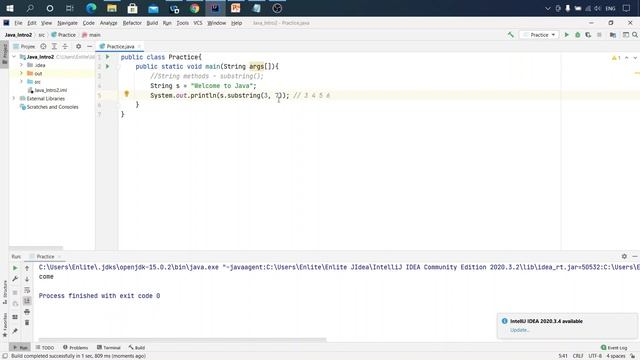Image resolution: width=640 pixels, height=360 pixels.
Task: Open the Practice run configuration dropdown
Action: pyautogui.click(x=539, y=35)
